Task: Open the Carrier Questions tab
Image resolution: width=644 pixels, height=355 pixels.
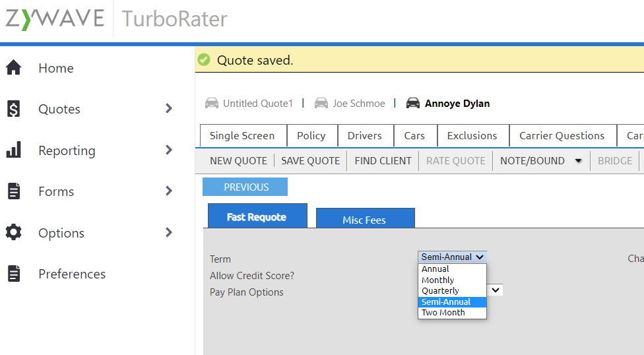Action: pos(562,135)
